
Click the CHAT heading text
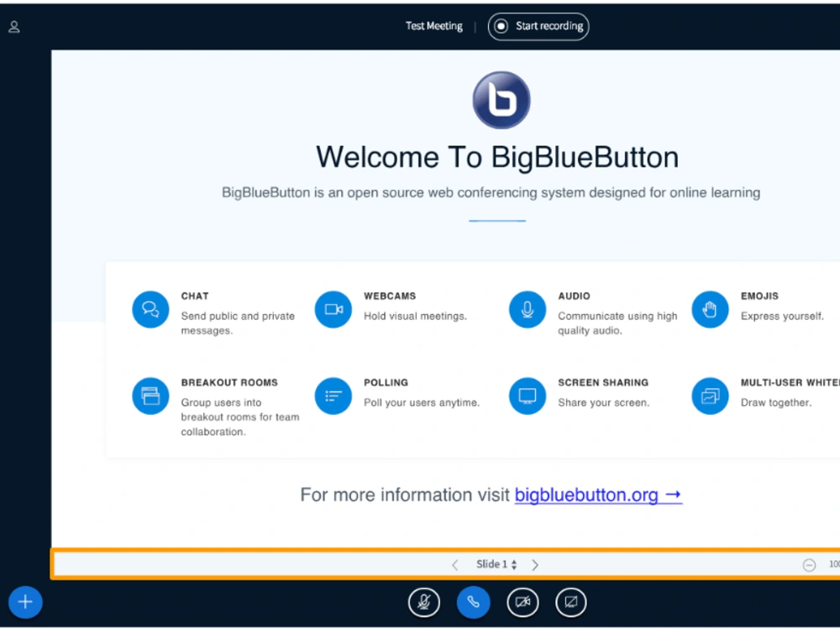tap(195, 297)
